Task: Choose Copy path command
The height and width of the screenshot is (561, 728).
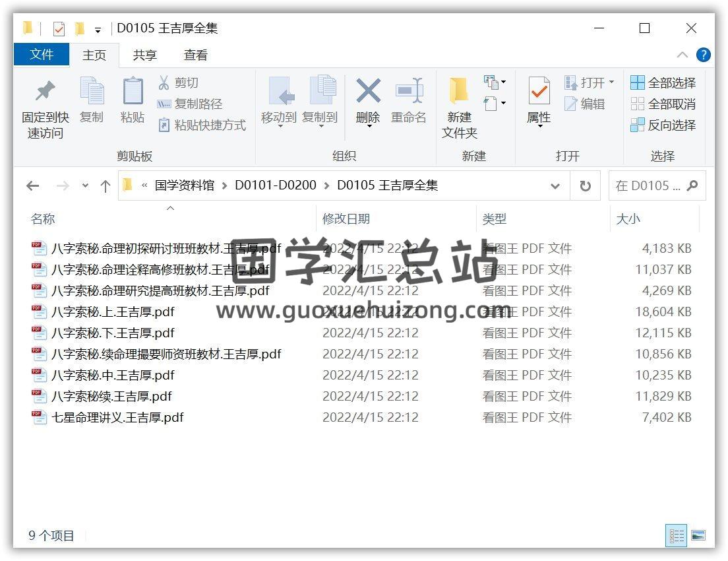Action: [190, 104]
